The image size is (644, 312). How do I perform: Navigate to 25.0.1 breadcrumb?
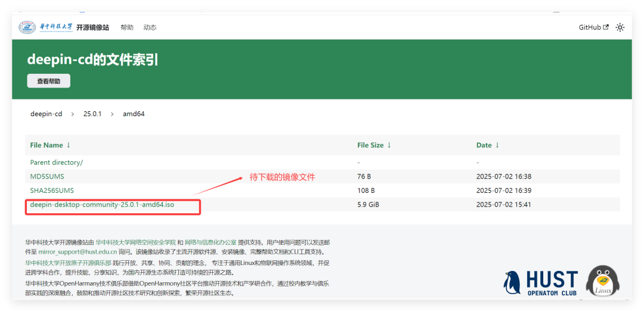pyautogui.click(x=92, y=114)
